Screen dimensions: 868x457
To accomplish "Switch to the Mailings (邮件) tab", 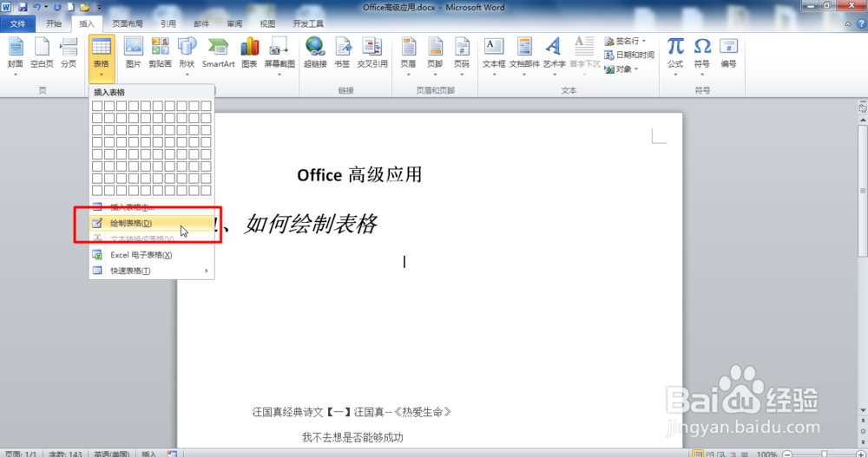I will coord(201,23).
